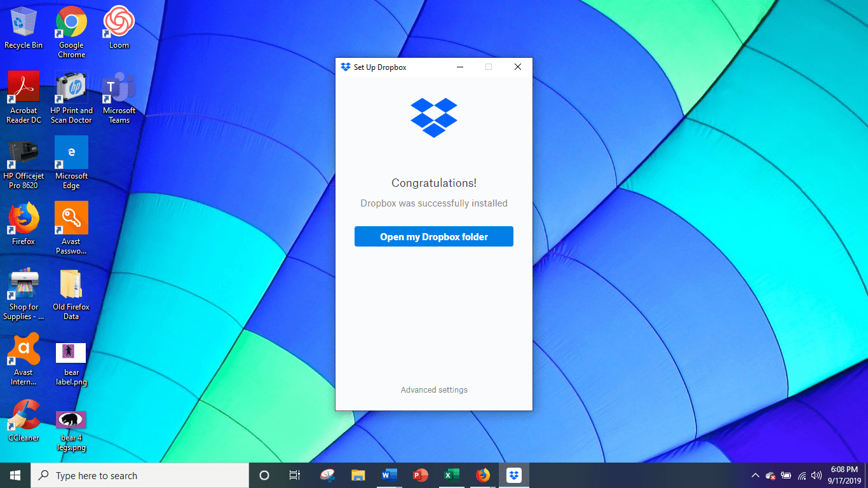Select the Avast Internet Security desktop icon
This screenshot has height=488, width=868.
[x=24, y=360]
